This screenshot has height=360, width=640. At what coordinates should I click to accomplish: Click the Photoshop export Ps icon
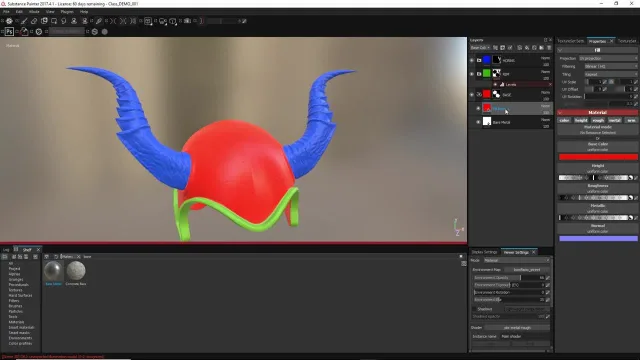pyautogui.click(x=9, y=31)
